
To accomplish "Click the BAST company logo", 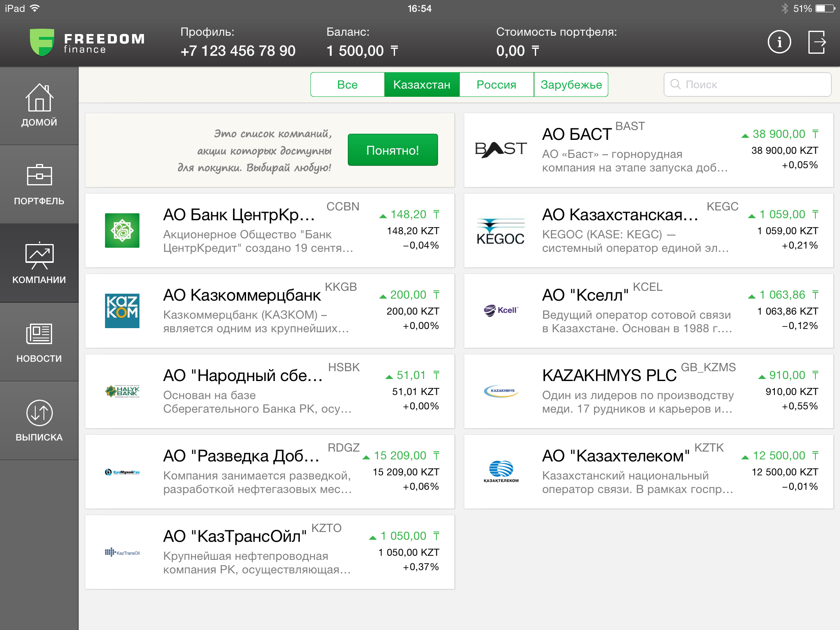I will point(501,149).
